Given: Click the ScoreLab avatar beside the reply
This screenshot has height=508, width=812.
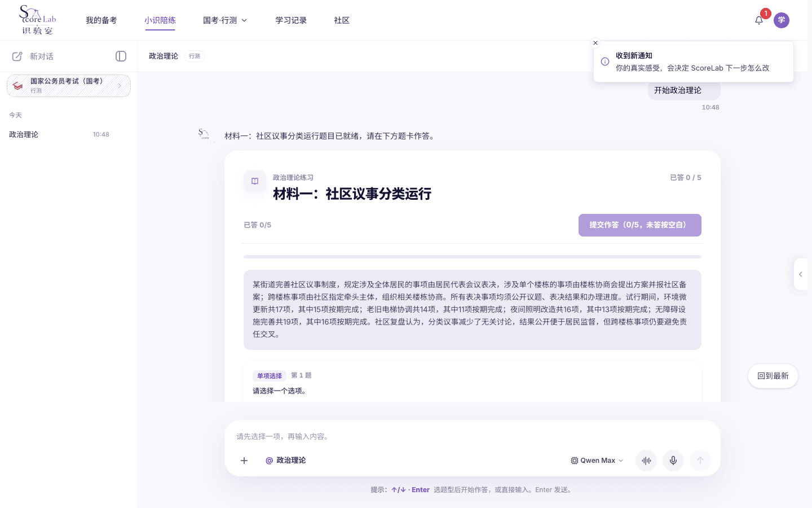Looking at the screenshot, I should (204, 134).
